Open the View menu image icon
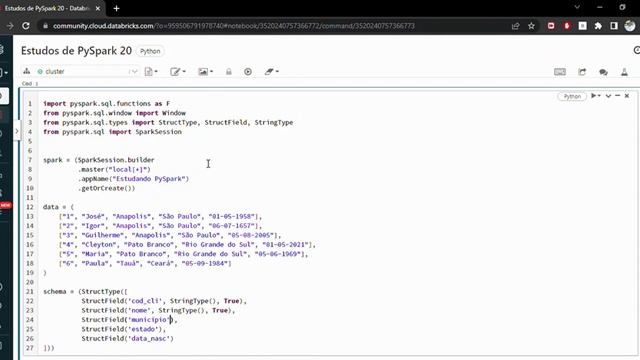640x360 pixels. [x=205, y=71]
